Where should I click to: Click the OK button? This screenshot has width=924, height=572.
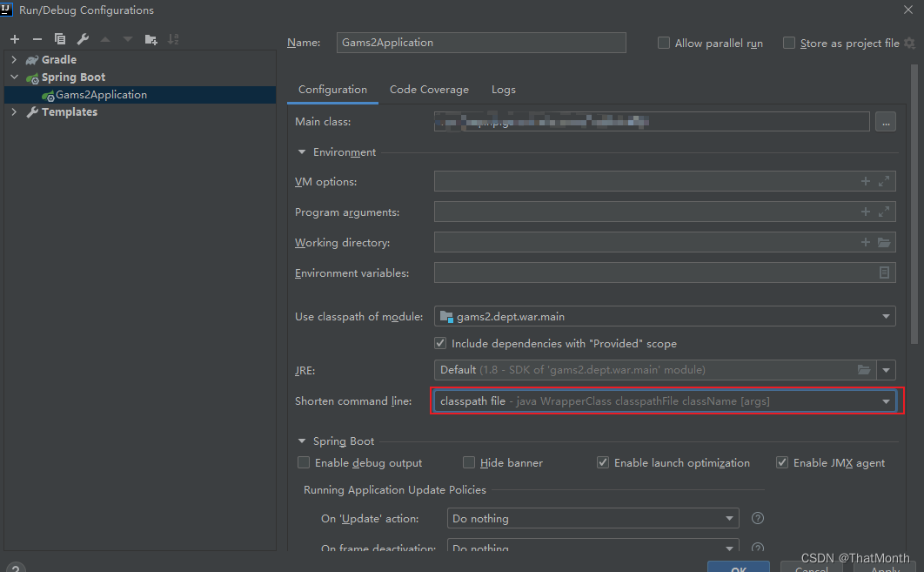tap(739, 568)
